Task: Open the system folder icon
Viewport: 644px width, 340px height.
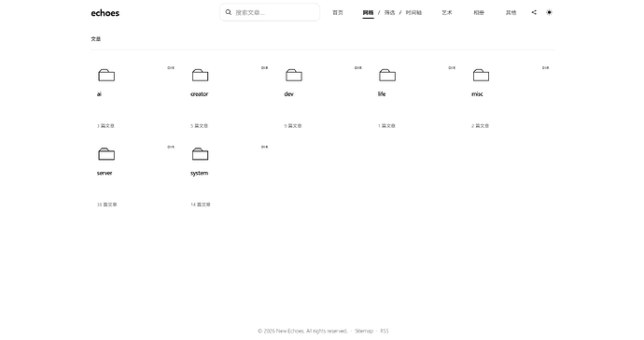Action: 200,154
